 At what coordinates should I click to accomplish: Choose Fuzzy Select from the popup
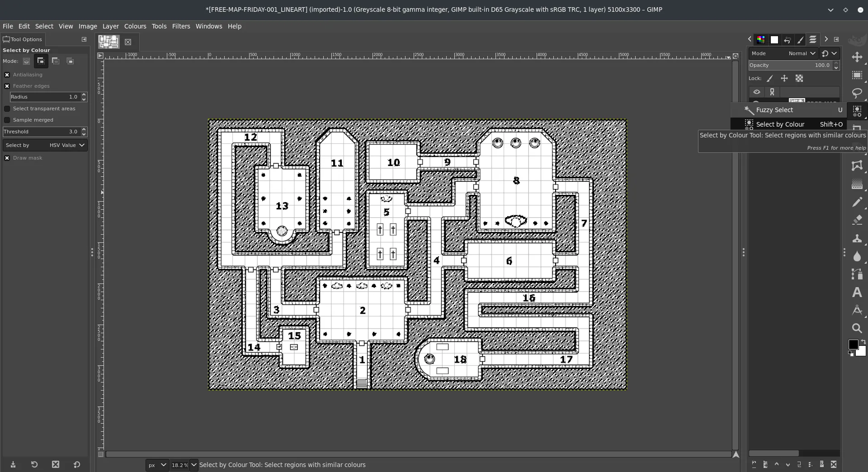point(774,110)
